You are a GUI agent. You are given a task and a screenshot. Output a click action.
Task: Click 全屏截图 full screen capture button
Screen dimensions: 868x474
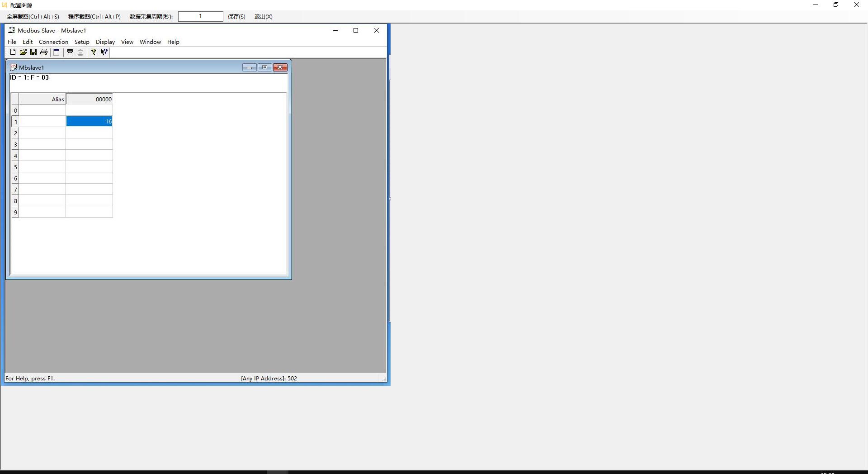click(33, 17)
